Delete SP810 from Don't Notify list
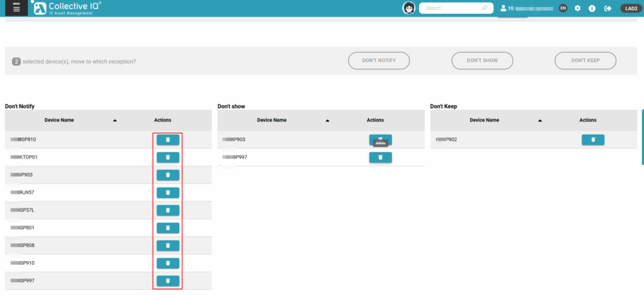644x295 pixels. pos(168,140)
